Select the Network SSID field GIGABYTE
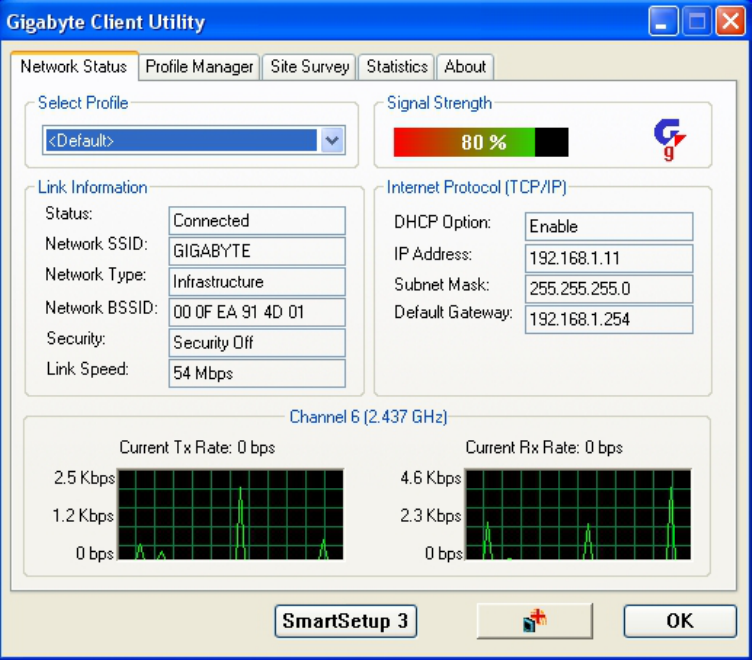The height and width of the screenshot is (660, 752). point(257,251)
